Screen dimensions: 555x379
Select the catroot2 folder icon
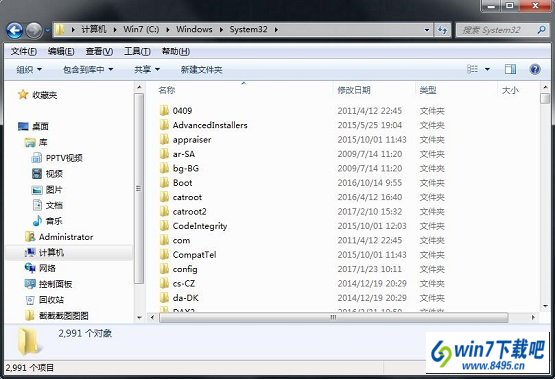pos(164,211)
